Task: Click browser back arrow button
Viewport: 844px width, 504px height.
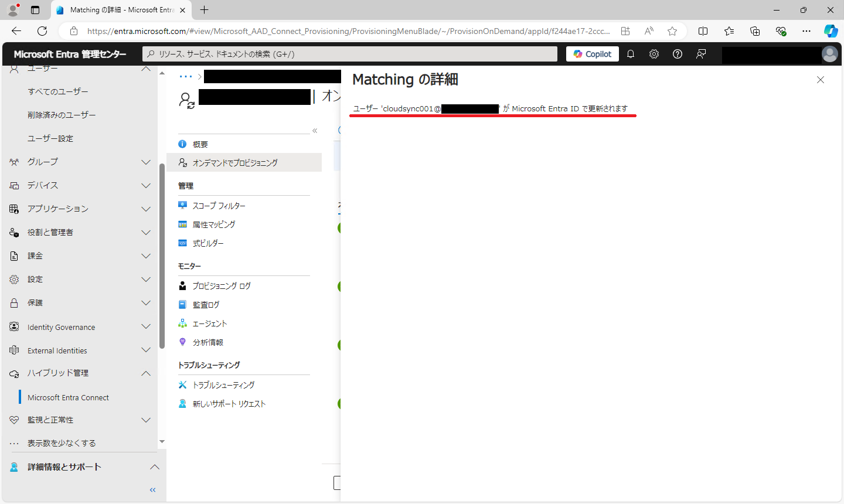Action: pyautogui.click(x=16, y=31)
